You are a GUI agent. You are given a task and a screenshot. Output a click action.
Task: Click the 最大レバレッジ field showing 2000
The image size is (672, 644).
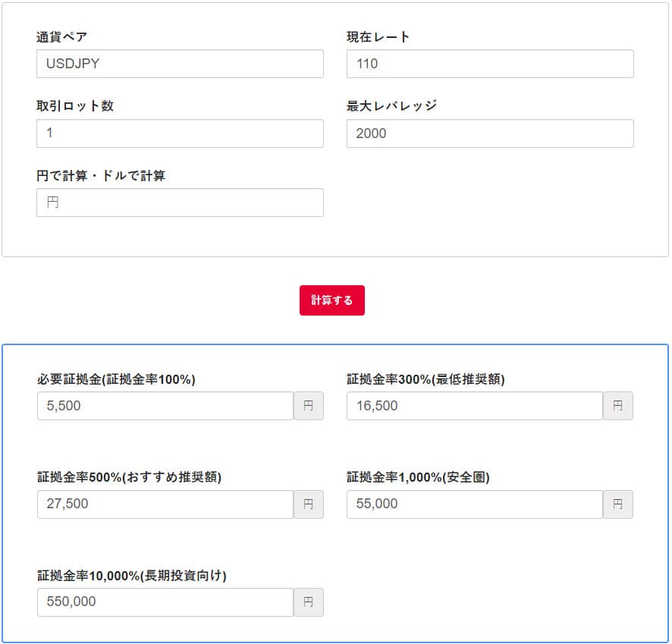tap(489, 134)
